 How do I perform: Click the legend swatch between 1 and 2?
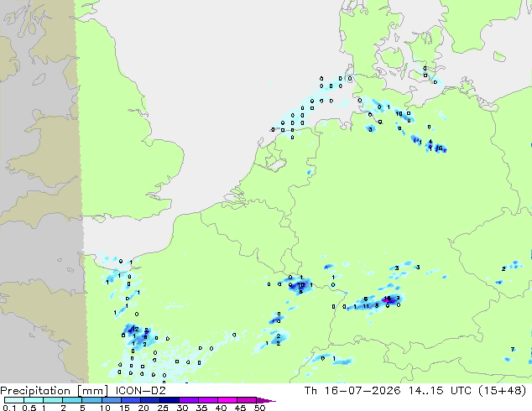pos(53,400)
